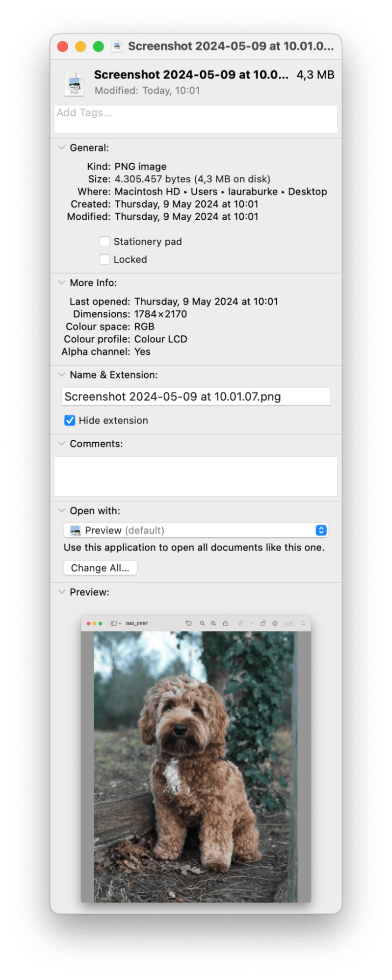Uncheck the Hide extension checkbox
Viewport: 392px width, 980px height.
pos(70,421)
